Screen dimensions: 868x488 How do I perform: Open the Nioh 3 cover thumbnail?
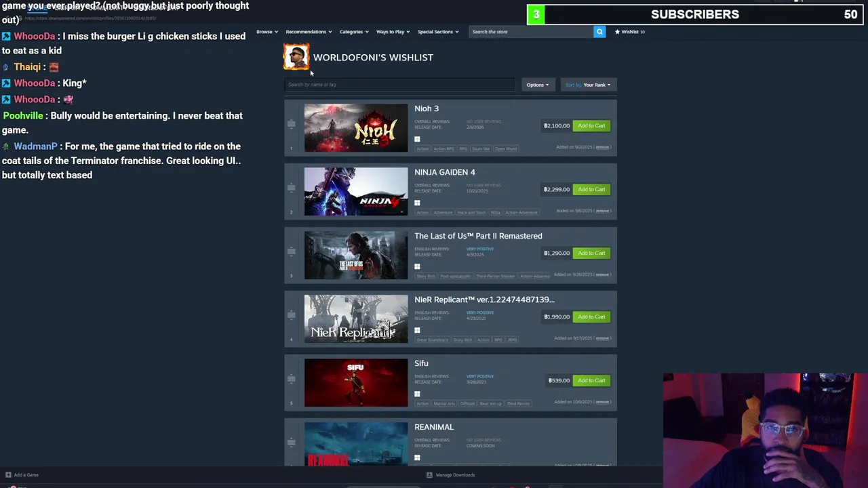click(x=356, y=128)
